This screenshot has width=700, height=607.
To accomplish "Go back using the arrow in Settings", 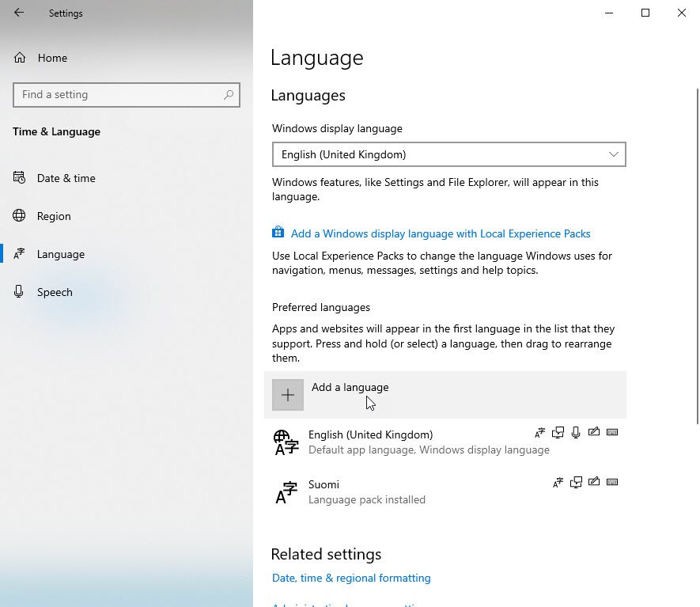I will pos(19,13).
